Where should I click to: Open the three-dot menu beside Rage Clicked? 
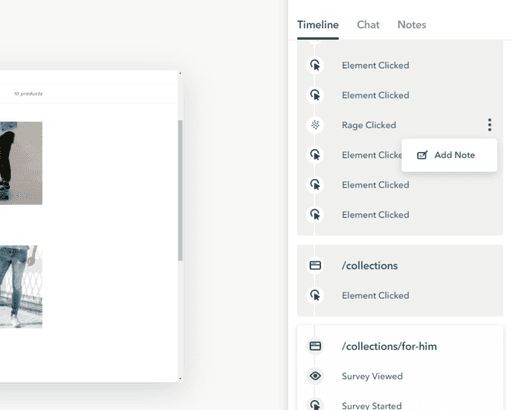[x=489, y=125]
